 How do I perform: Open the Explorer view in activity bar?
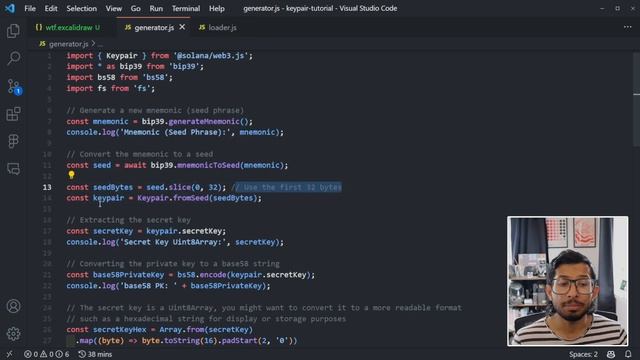click(x=13, y=31)
